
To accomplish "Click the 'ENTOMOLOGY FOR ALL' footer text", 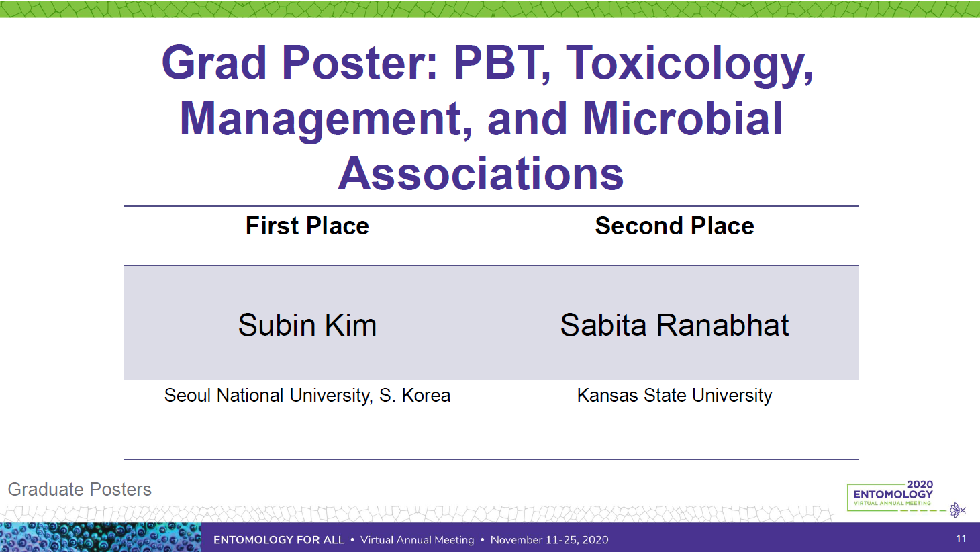I will tap(279, 540).
